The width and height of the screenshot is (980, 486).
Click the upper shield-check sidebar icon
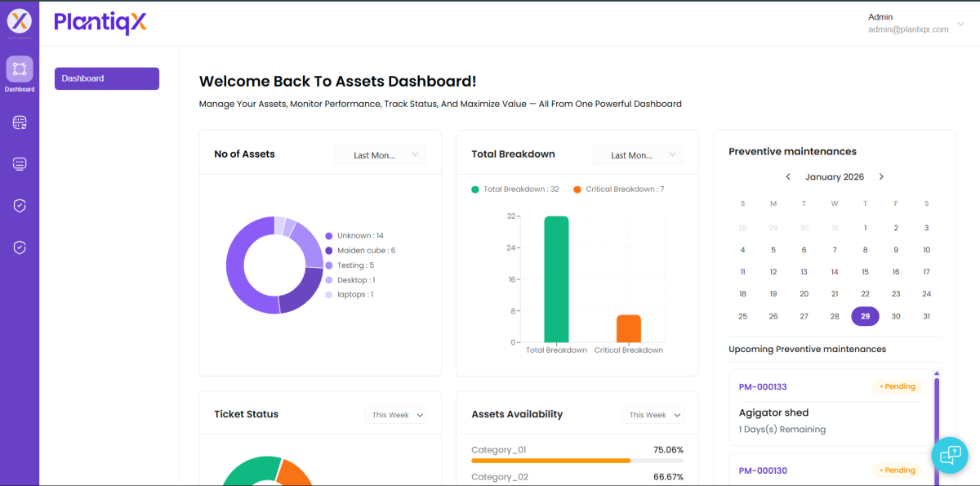(20, 206)
